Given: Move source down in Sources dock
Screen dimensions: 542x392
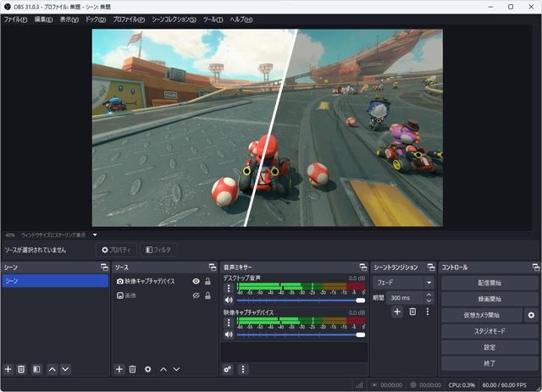Looking at the screenshot, I should click(177, 369).
